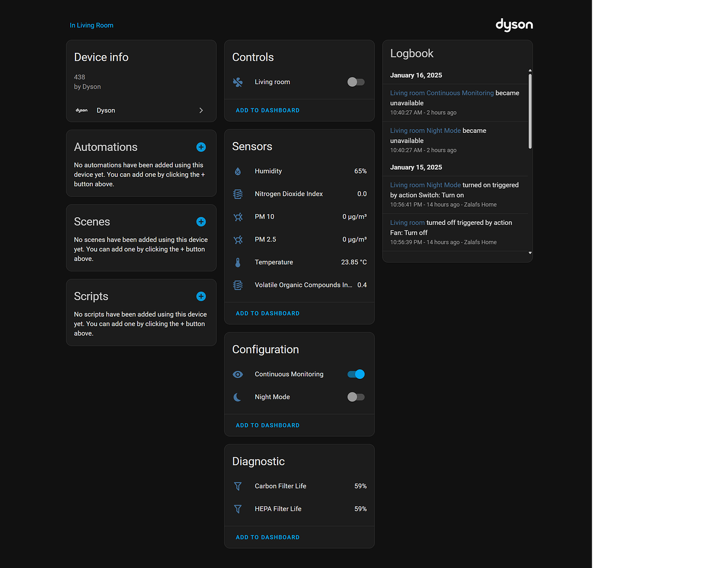Click the fan icon beside Living room
This screenshot has height=568, width=728.
pyautogui.click(x=238, y=82)
